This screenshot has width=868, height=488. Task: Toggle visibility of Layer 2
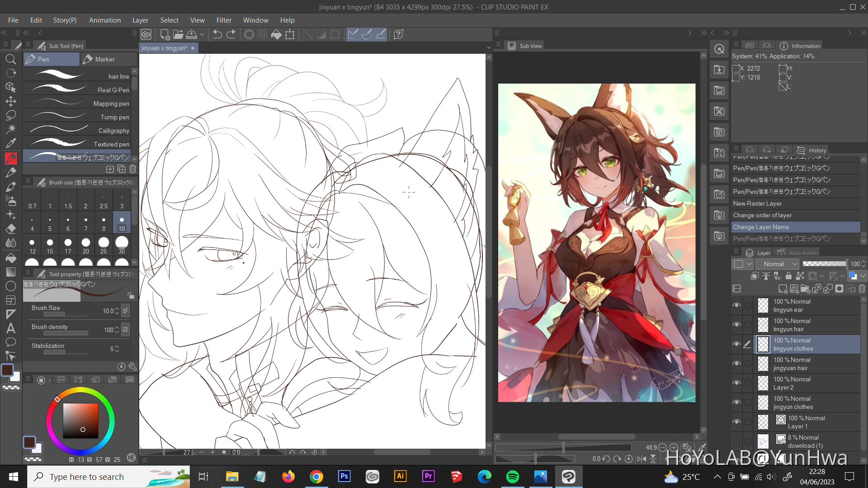[x=736, y=383]
